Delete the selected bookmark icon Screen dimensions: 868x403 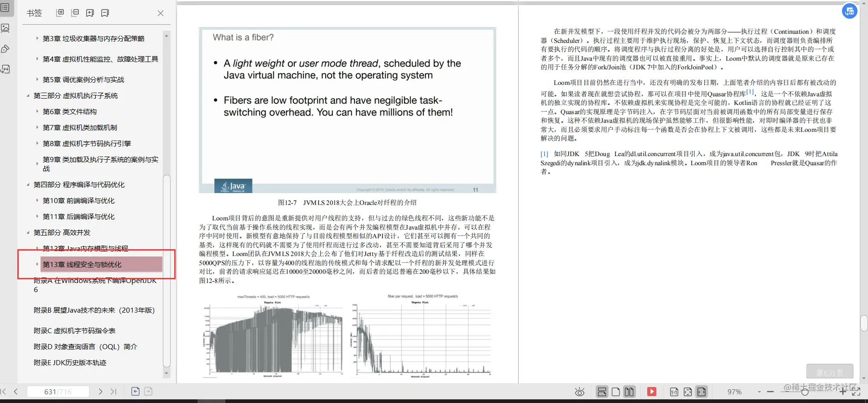pos(105,13)
